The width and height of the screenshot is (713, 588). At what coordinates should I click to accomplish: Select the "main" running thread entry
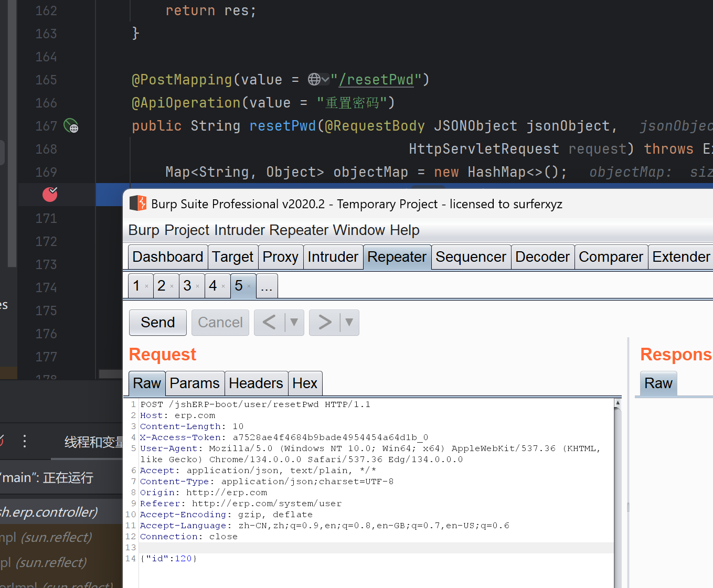tap(47, 478)
